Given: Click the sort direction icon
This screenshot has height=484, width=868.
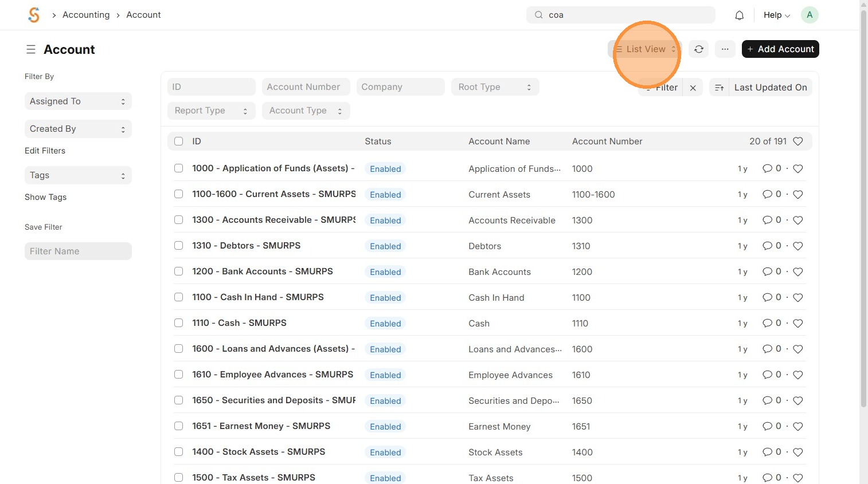Looking at the screenshot, I should (719, 88).
